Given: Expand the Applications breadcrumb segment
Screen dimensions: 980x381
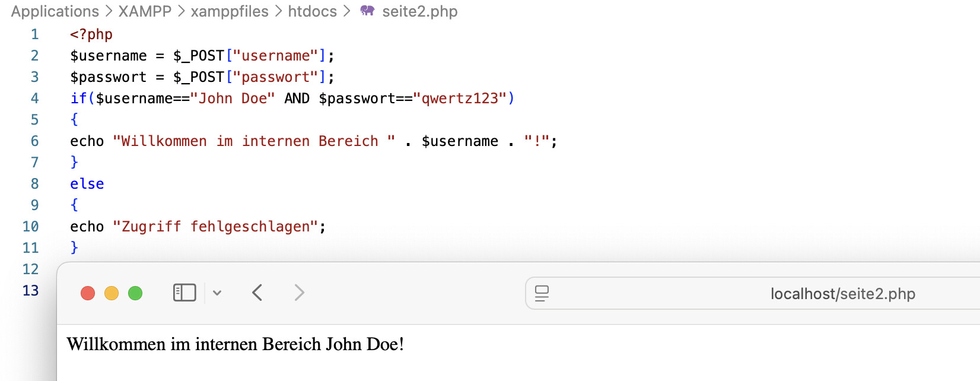Looking at the screenshot, I should [55, 11].
